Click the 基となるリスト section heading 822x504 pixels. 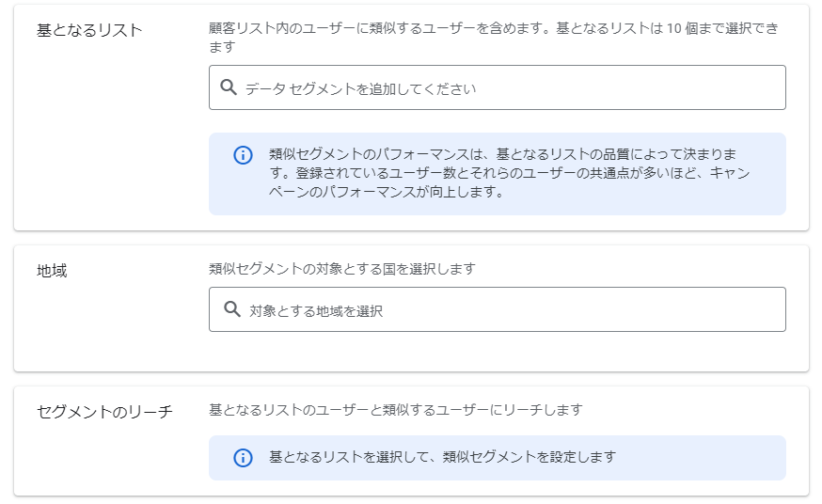(x=89, y=30)
